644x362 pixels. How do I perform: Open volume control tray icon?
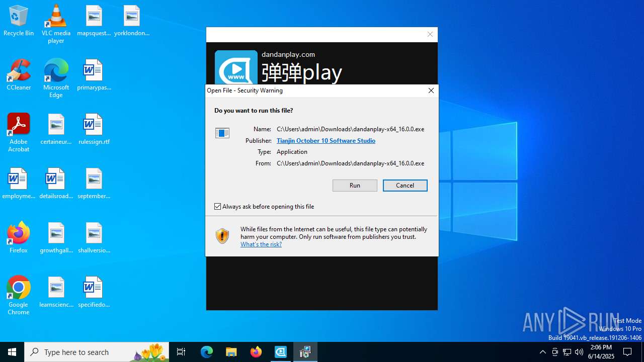(x=579, y=352)
